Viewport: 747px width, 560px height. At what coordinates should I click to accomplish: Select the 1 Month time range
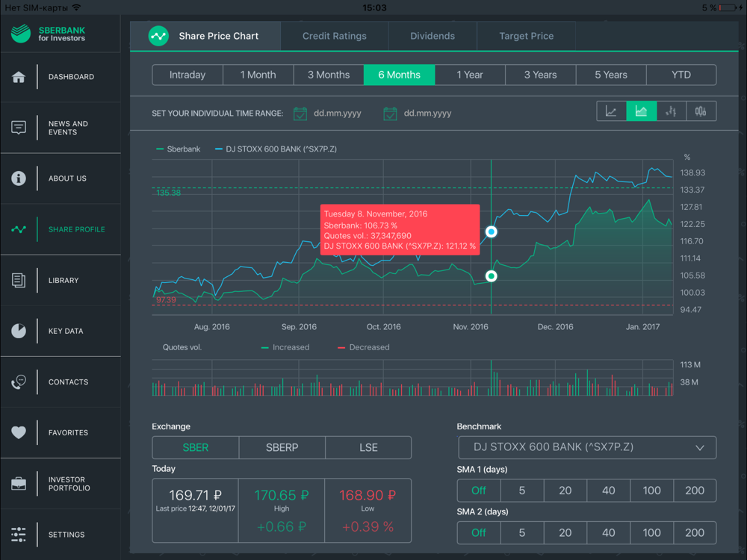click(x=258, y=75)
